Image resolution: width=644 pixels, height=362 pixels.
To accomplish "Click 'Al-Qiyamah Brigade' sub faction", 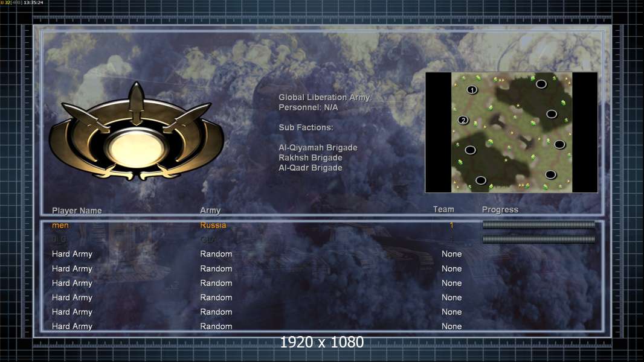I will (318, 148).
